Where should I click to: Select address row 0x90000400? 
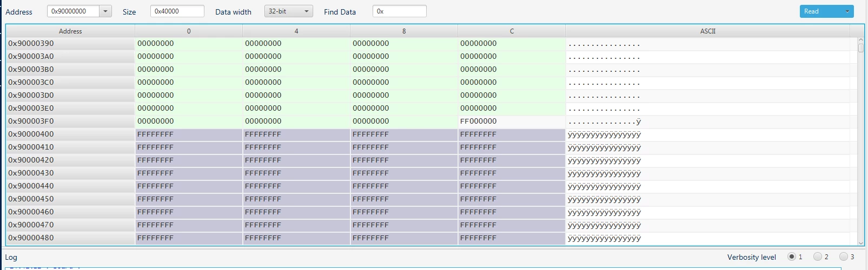click(70, 134)
